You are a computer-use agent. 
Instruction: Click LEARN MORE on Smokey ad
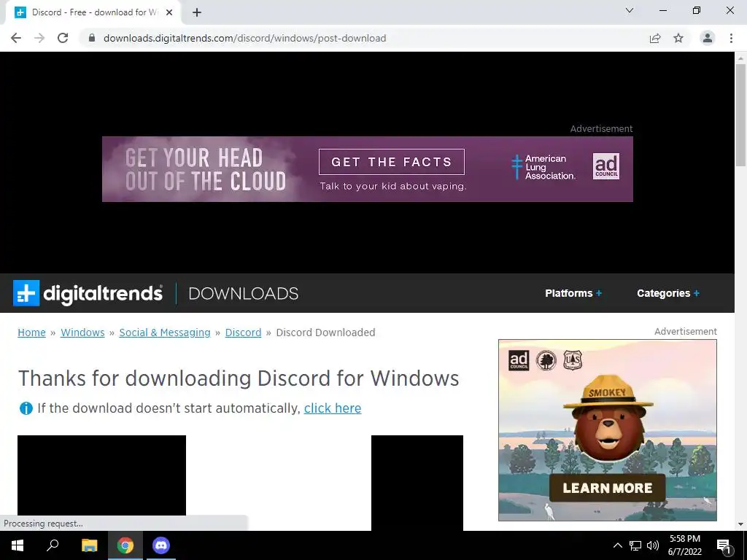pyautogui.click(x=608, y=488)
